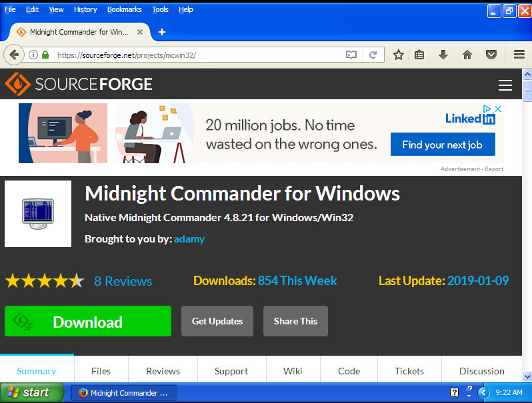Open the SourceForge site navigation menu

(x=505, y=85)
